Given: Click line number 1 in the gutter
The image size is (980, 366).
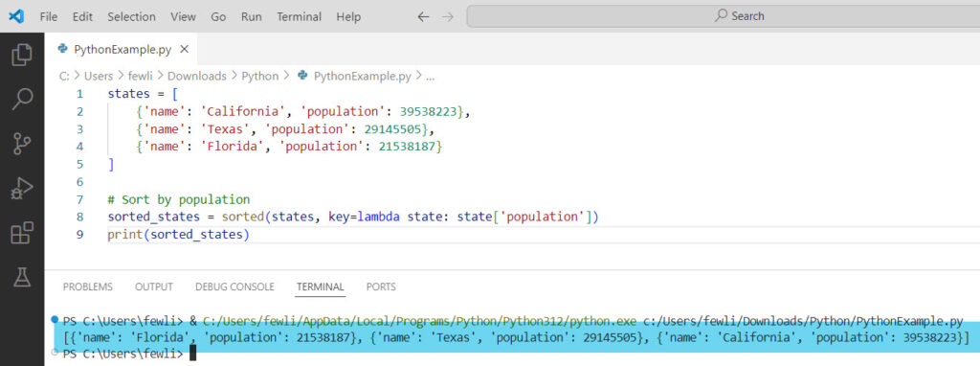Looking at the screenshot, I should [x=79, y=94].
